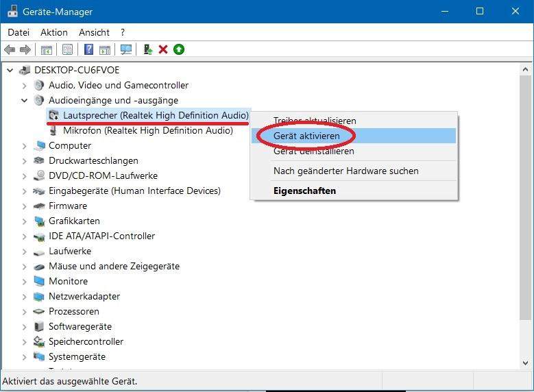Open the ? help menu
The image size is (534, 392).
123,32
